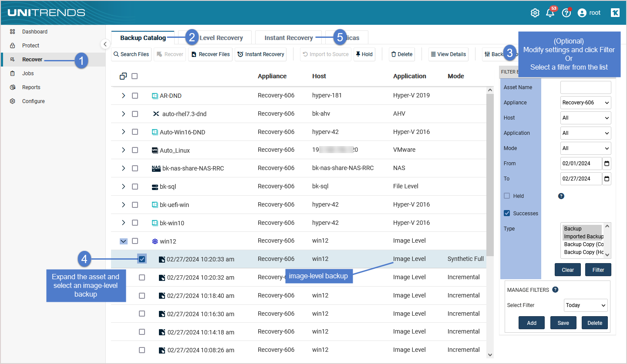Click the expand-all icon in table header
This screenshot has width=627, height=364.
123,76
